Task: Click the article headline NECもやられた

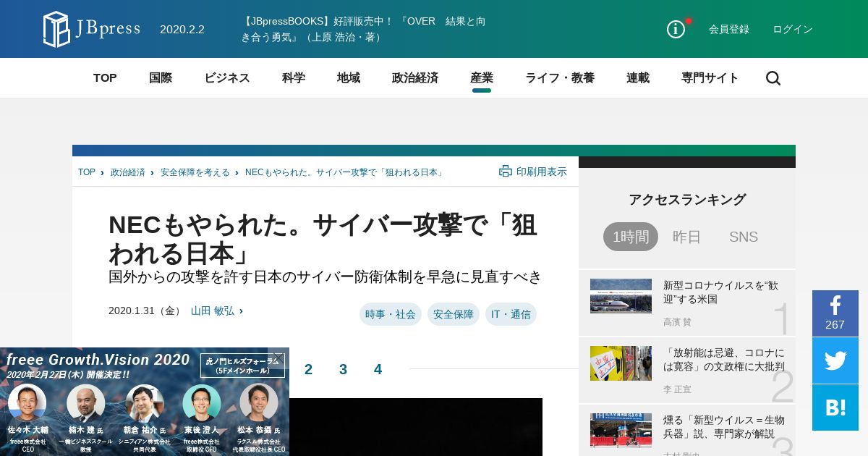Action: point(323,239)
